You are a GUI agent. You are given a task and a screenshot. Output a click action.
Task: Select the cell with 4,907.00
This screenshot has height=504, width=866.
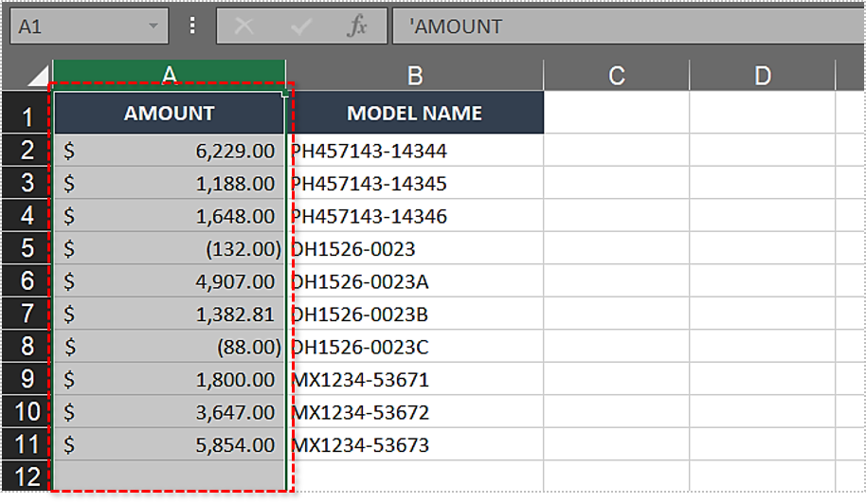point(169,281)
